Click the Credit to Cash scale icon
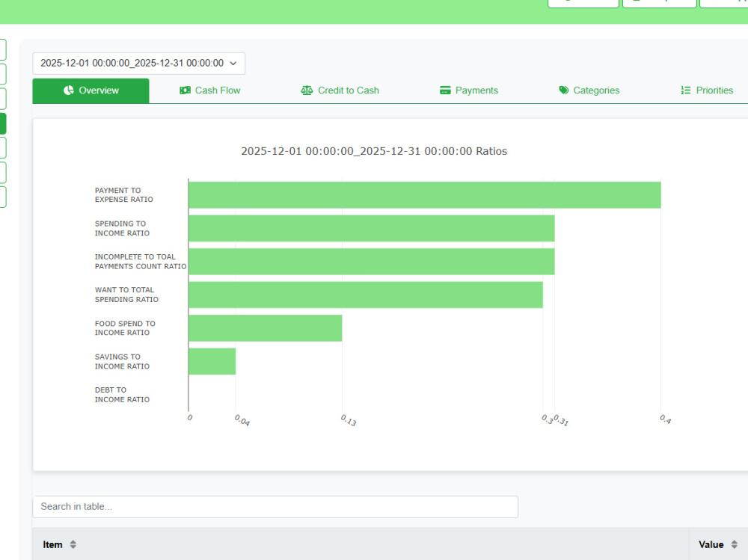748x560 pixels. click(307, 90)
